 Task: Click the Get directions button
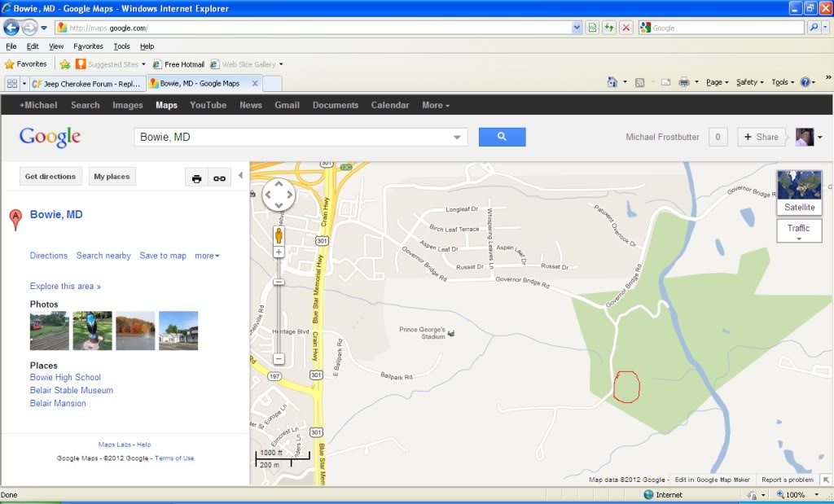(x=50, y=177)
